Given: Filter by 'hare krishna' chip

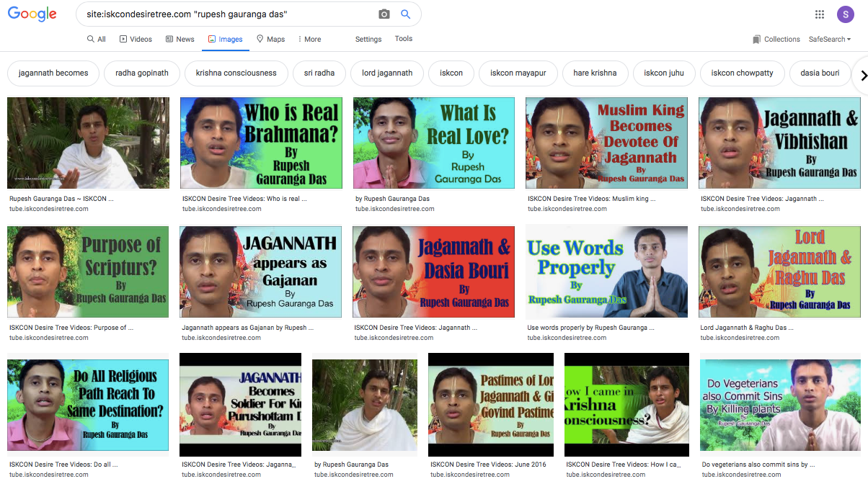Looking at the screenshot, I should pos(595,73).
